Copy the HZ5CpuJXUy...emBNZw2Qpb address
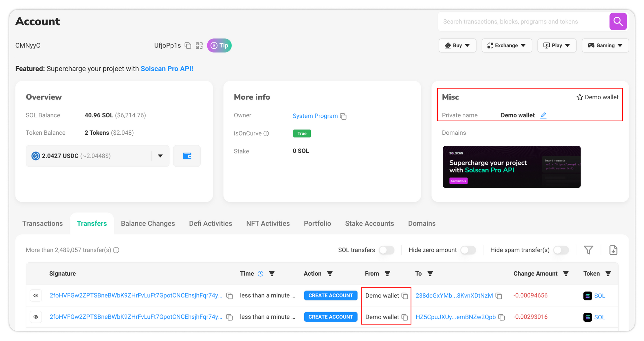This screenshot has height=341, width=644. pyautogui.click(x=502, y=317)
